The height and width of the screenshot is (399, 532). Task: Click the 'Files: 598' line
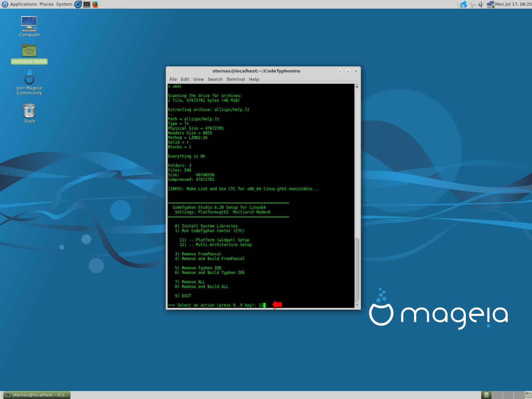pyautogui.click(x=180, y=170)
